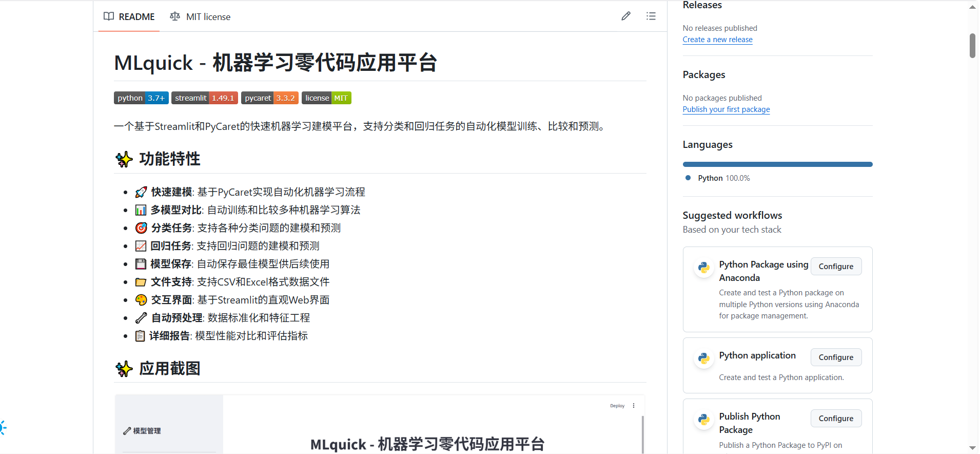The height and width of the screenshot is (454, 980).
Task: Configure Python Package using Anaconda workflow
Action: (x=836, y=267)
